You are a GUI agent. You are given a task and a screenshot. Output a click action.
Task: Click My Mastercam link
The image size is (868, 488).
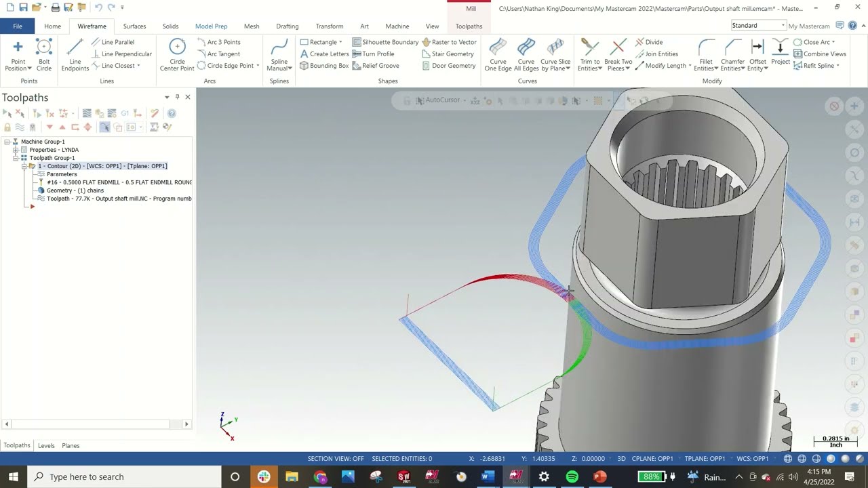[x=809, y=26]
